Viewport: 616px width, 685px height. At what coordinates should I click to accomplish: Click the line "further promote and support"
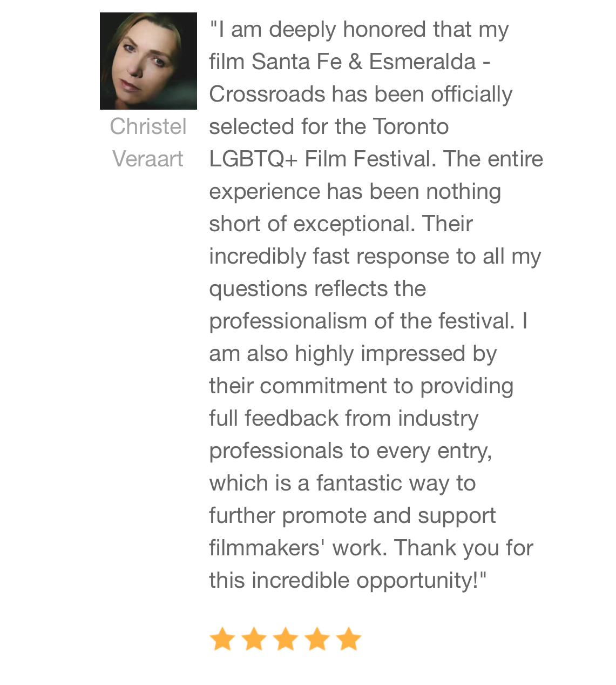pos(352,515)
